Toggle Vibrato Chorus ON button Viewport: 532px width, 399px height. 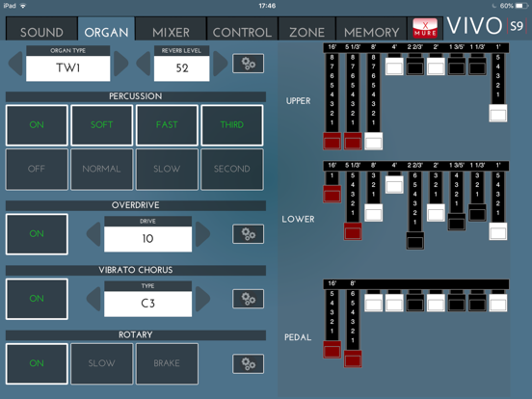[x=37, y=299]
